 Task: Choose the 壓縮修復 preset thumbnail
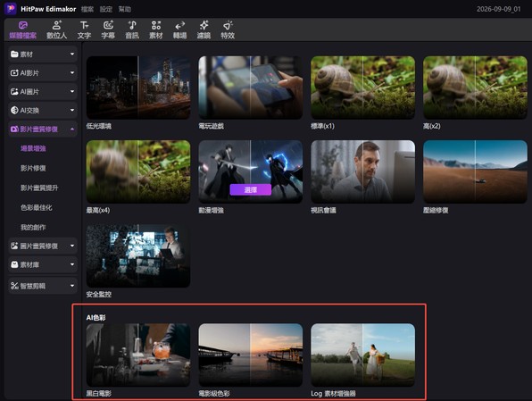pyautogui.click(x=475, y=171)
